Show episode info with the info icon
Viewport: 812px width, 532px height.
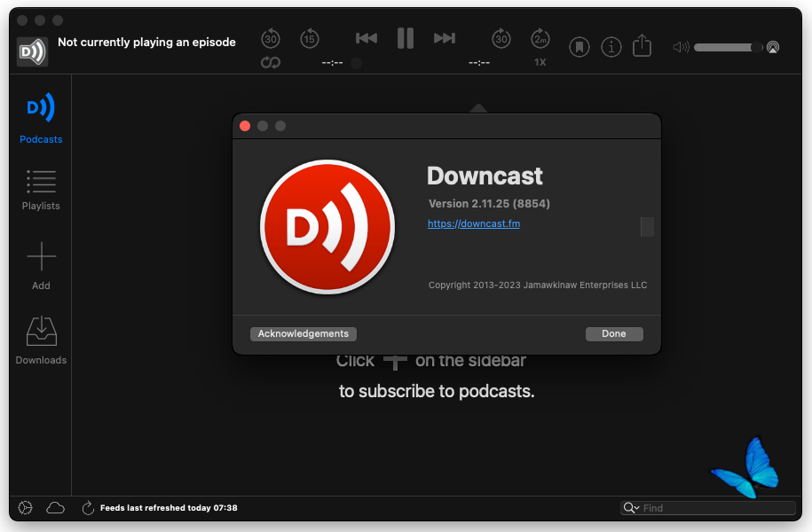coord(611,46)
